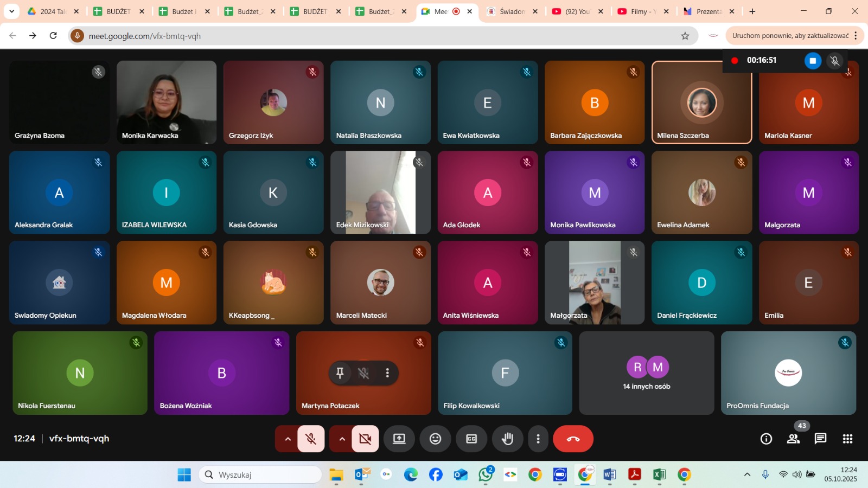Open the meeting details info icon
The image size is (868, 488).
click(766, 439)
